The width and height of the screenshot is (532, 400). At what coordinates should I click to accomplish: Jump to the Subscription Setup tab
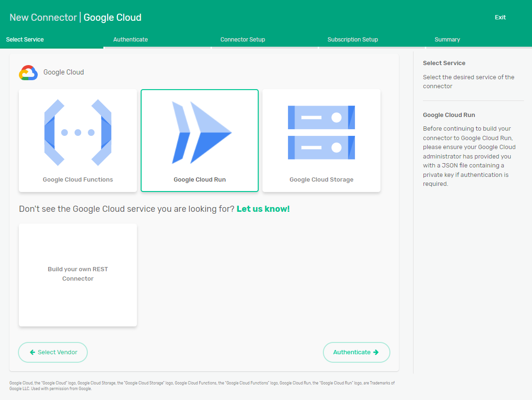(x=353, y=40)
